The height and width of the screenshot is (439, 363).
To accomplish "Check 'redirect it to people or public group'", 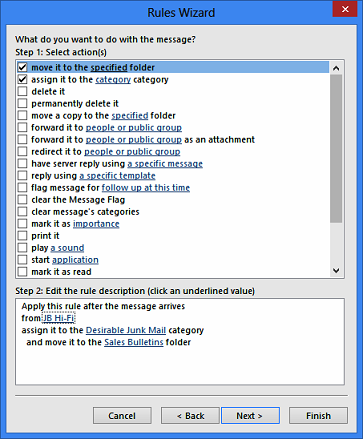I will coord(22,152).
